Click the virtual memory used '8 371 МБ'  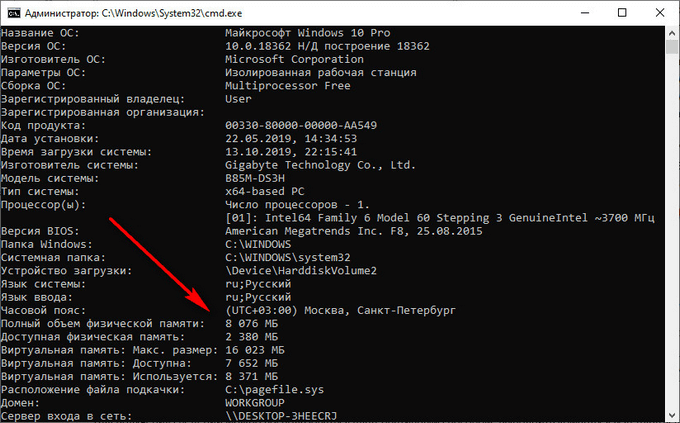tap(252, 377)
